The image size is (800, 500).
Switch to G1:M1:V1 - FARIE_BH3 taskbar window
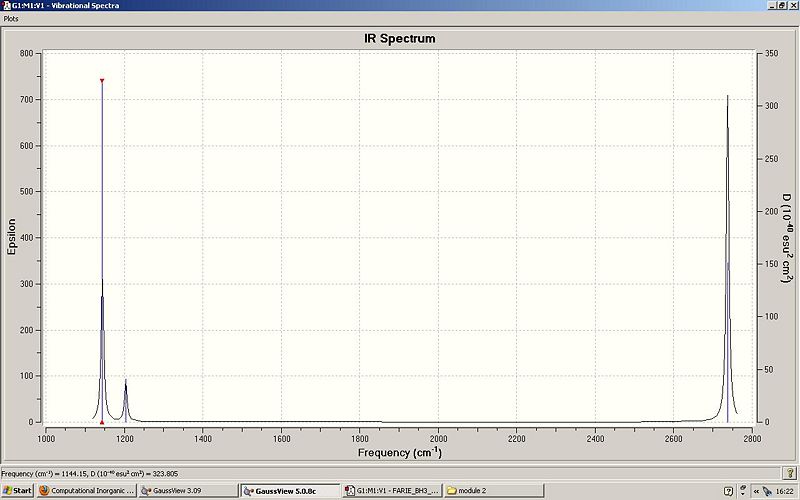point(392,491)
